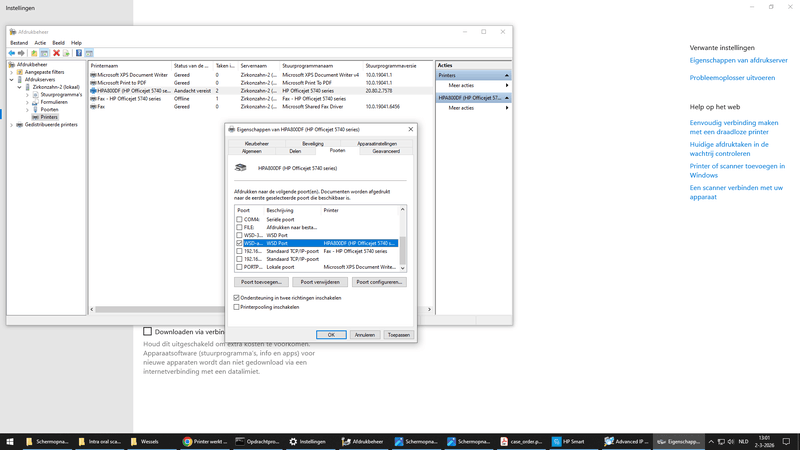Viewport: 800px width, 450px height.
Task: Open Advanced IP scanner from taskbar
Action: point(626,441)
